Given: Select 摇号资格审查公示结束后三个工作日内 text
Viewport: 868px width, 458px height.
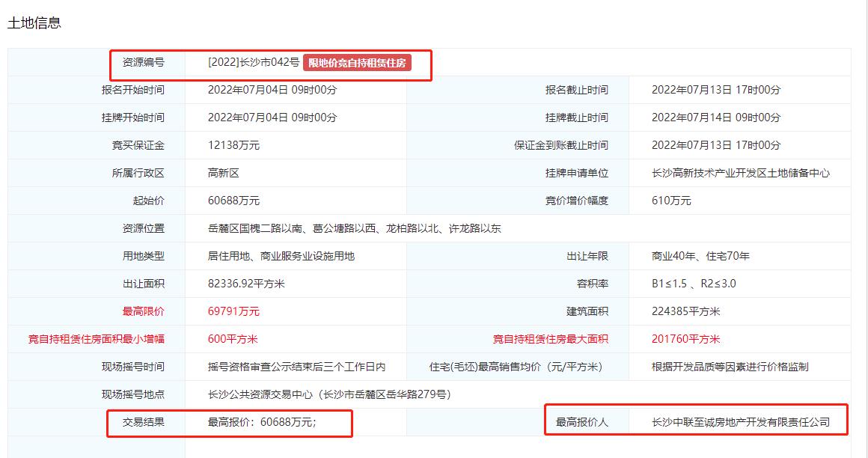Looking at the screenshot, I should pos(297,367).
